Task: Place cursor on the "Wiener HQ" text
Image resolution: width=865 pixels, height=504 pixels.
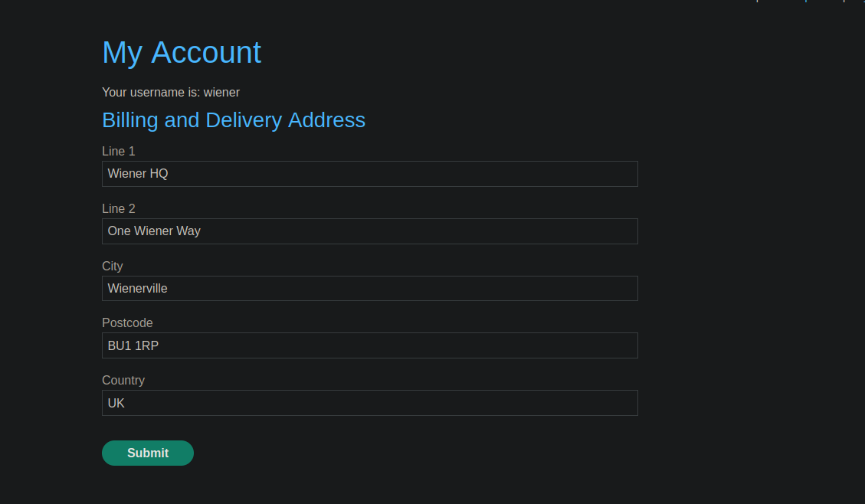Action: coord(138,174)
